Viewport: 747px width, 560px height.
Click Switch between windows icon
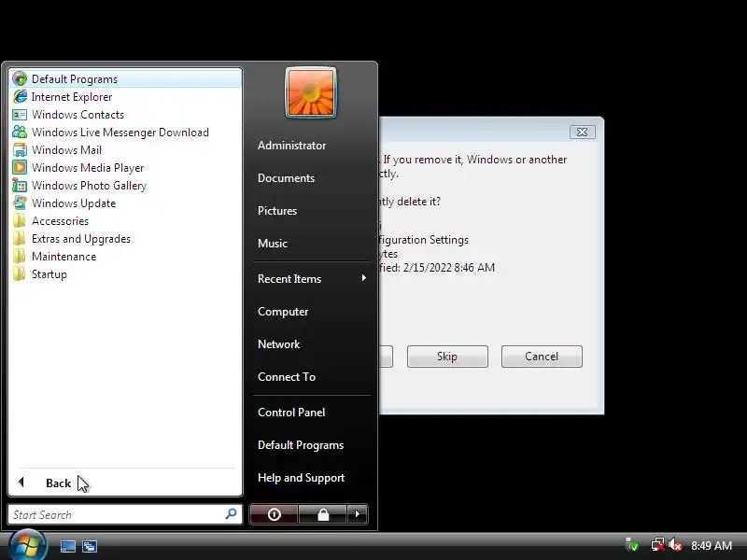[90, 546]
